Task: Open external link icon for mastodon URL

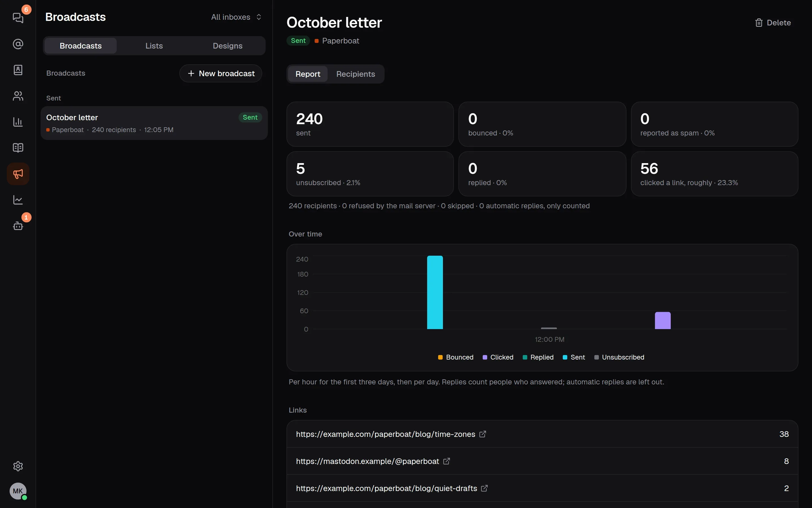Action: (446, 461)
